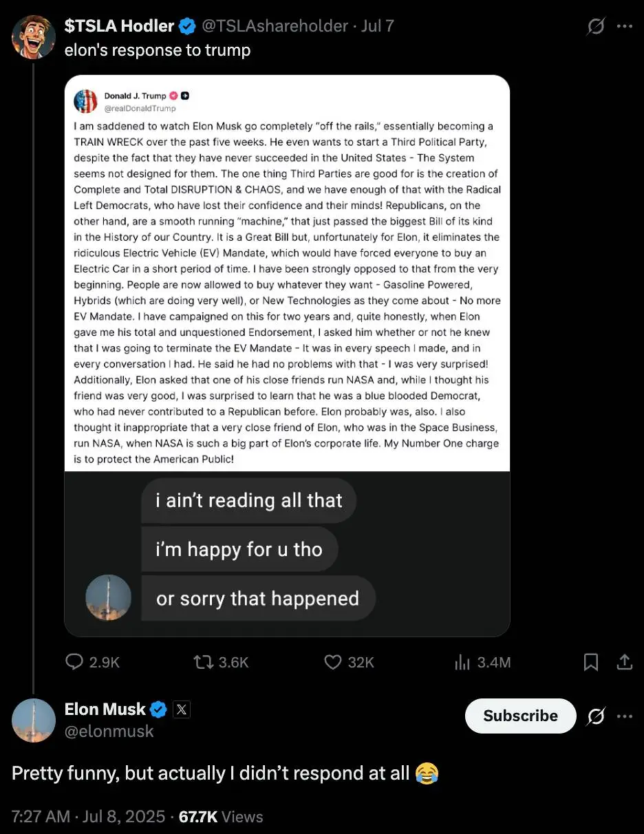
Task: Click the Grok icon on Elon Musk's reply
Action: (596, 716)
